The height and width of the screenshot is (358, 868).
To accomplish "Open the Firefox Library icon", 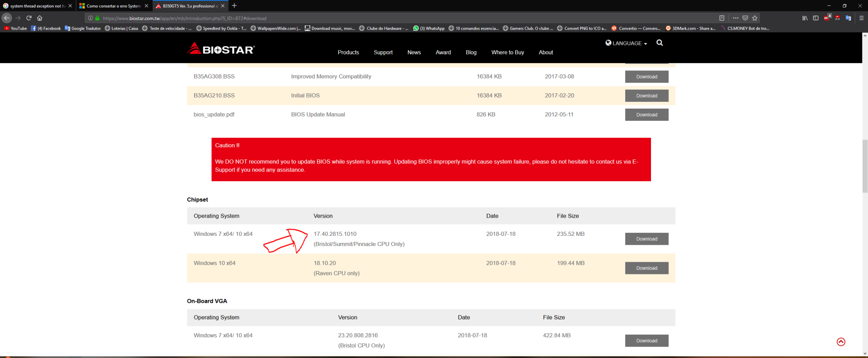I will 805,18.
